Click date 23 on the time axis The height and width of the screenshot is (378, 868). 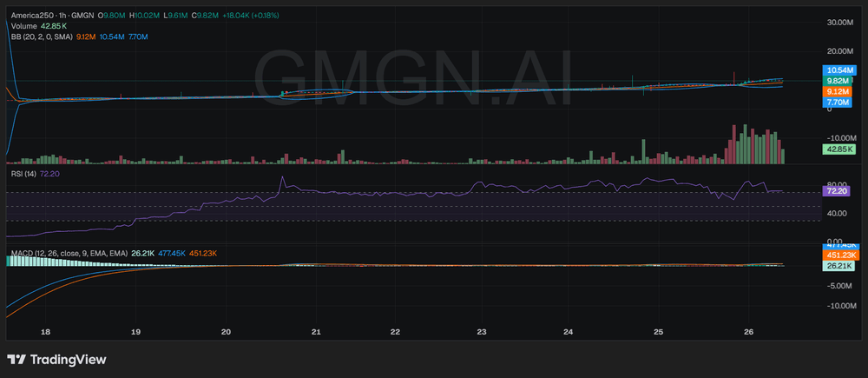tap(482, 332)
